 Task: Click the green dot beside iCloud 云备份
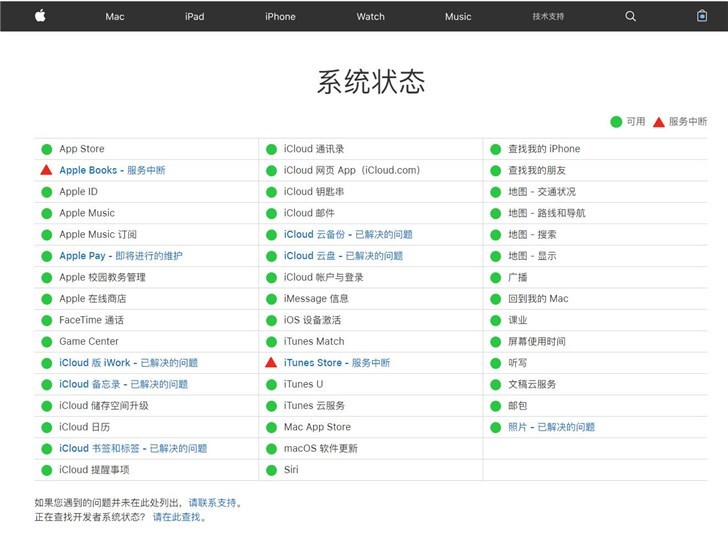(272, 235)
